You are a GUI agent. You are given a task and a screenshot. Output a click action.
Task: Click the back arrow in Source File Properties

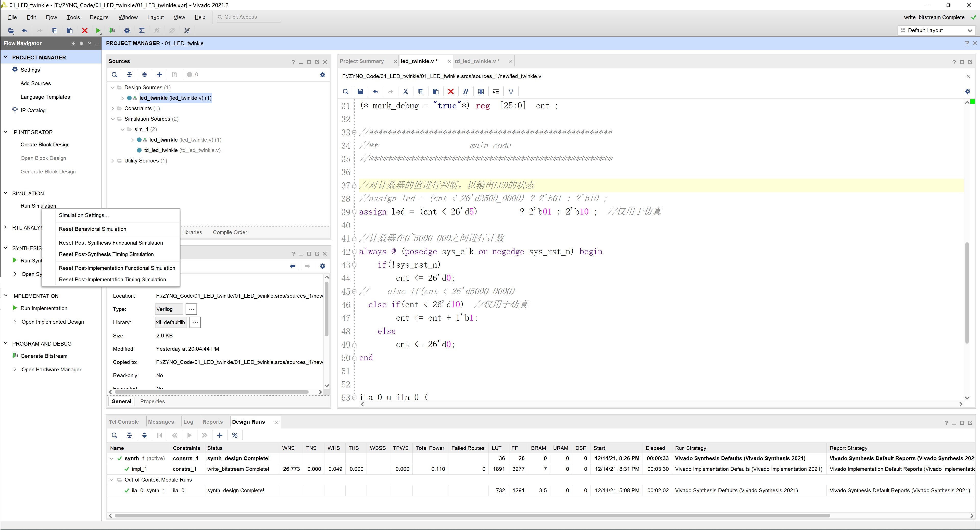click(x=293, y=266)
